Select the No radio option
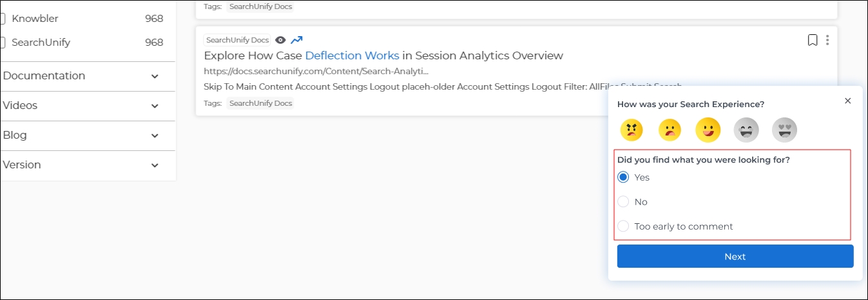This screenshot has width=868, height=300. tap(623, 202)
